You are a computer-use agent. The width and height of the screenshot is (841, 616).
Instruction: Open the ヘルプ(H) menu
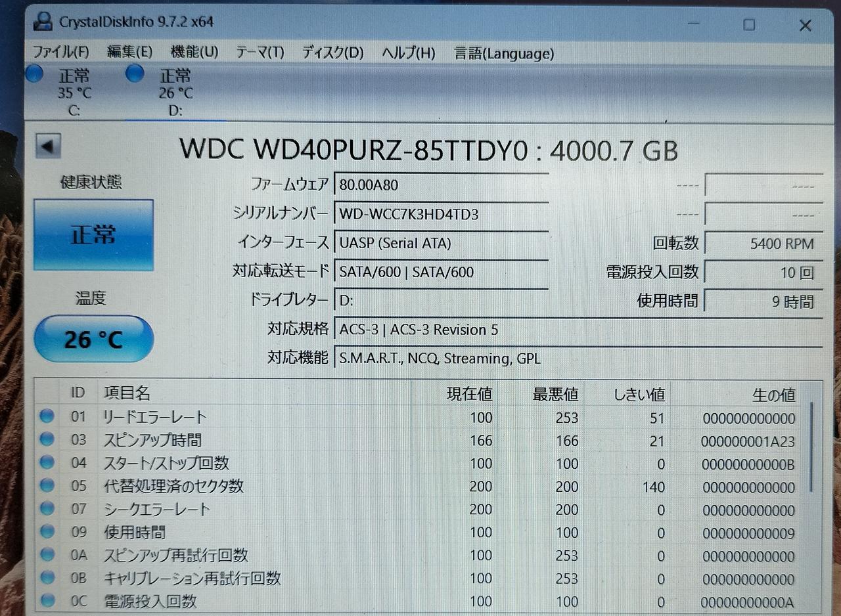coord(408,53)
